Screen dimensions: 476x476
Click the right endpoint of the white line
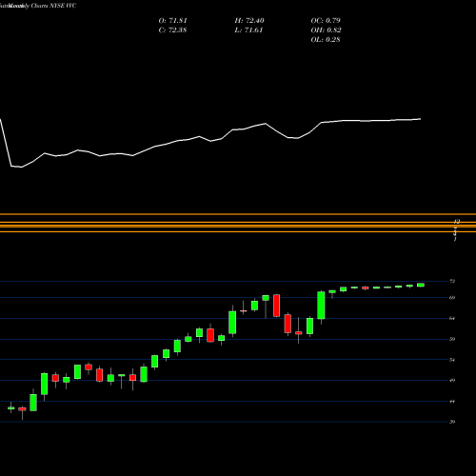(421, 119)
